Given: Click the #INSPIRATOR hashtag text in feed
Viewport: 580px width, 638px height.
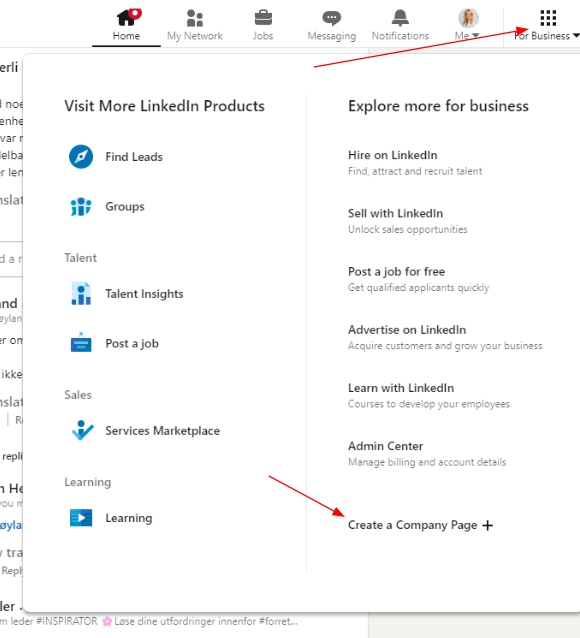Looking at the screenshot, I should coord(67,621).
